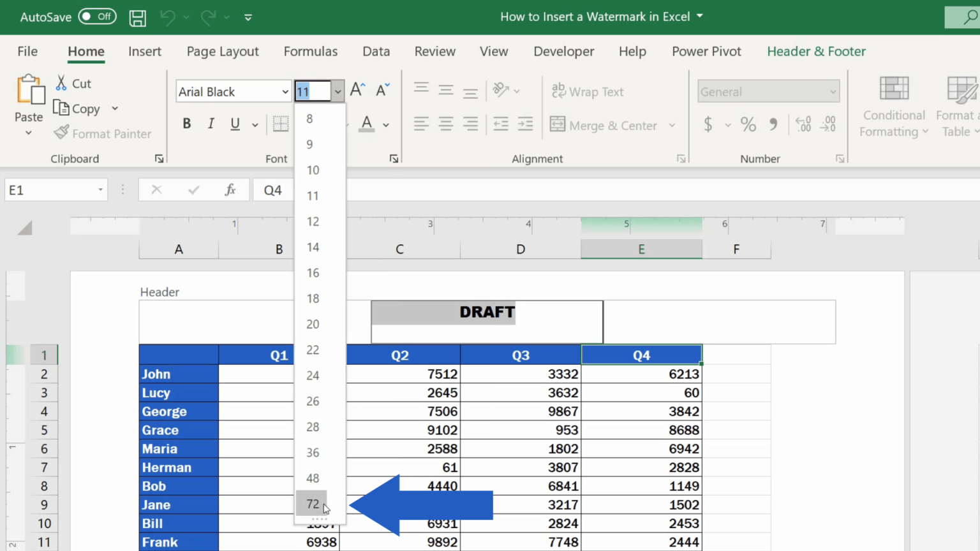This screenshot has height=551, width=980.
Task: Toggle AutoSave off switch
Action: 97,17
